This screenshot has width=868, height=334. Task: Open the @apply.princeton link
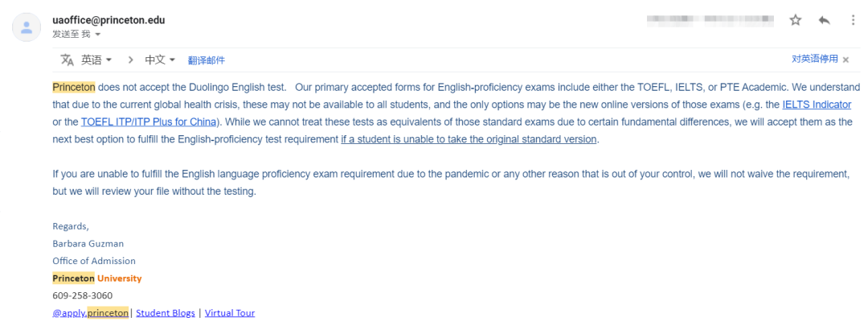coord(90,313)
